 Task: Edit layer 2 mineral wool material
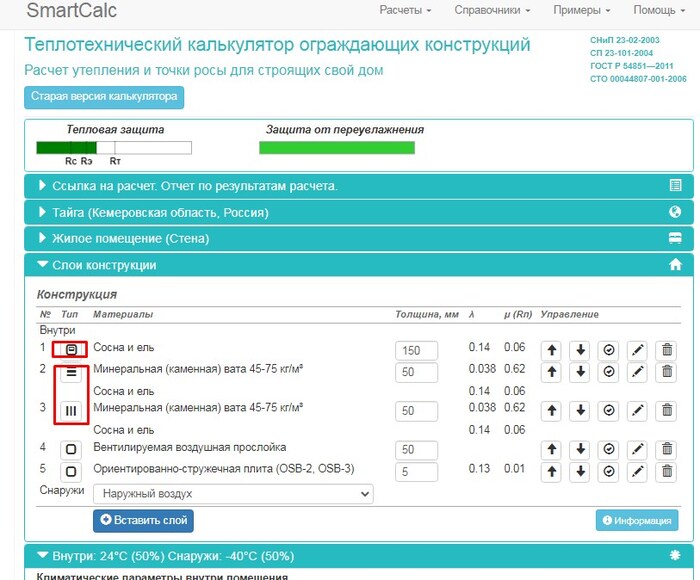coord(637,372)
